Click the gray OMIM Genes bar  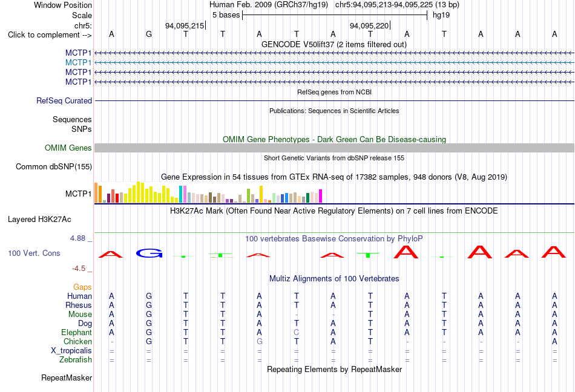tap(334, 148)
